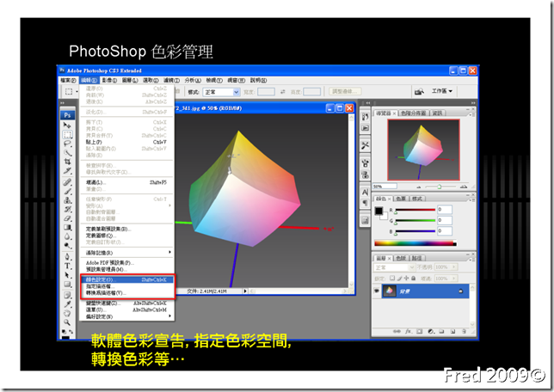Viewport: 554px width, 392px height.
Task: Select the Rectangular Marquee tool in the toolbox
Action: tap(67, 134)
